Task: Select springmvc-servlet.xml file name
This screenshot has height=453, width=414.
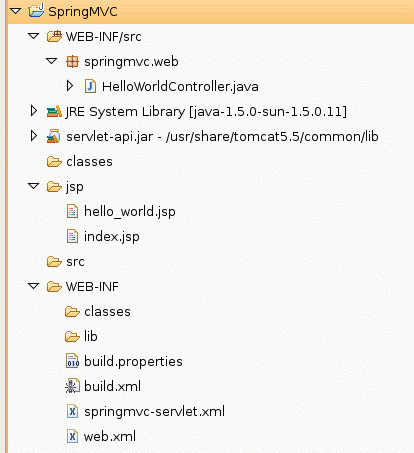Action: coord(154,412)
